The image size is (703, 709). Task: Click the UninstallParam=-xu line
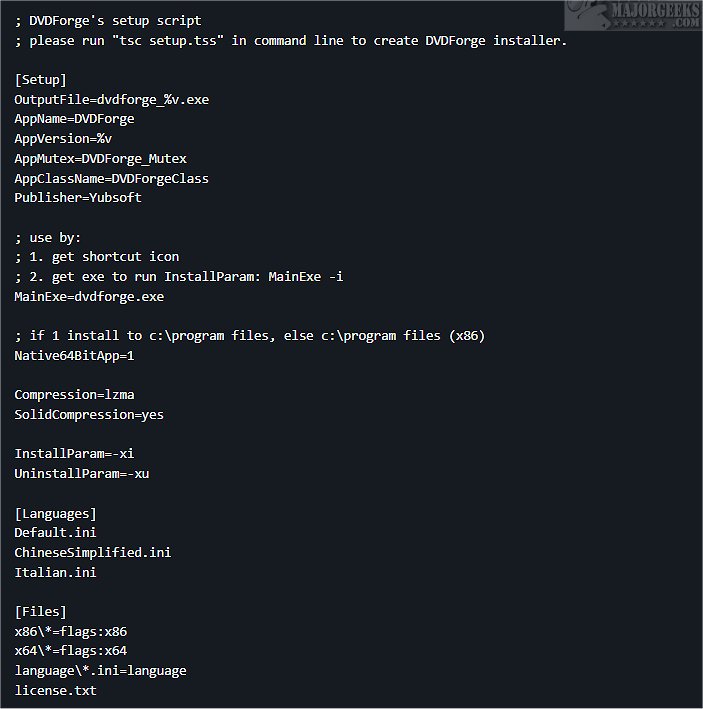tap(82, 474)
